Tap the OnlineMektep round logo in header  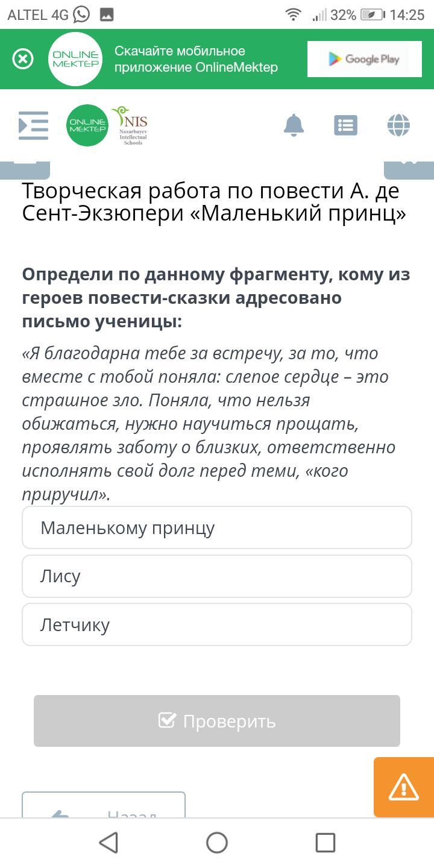(87, 125)
